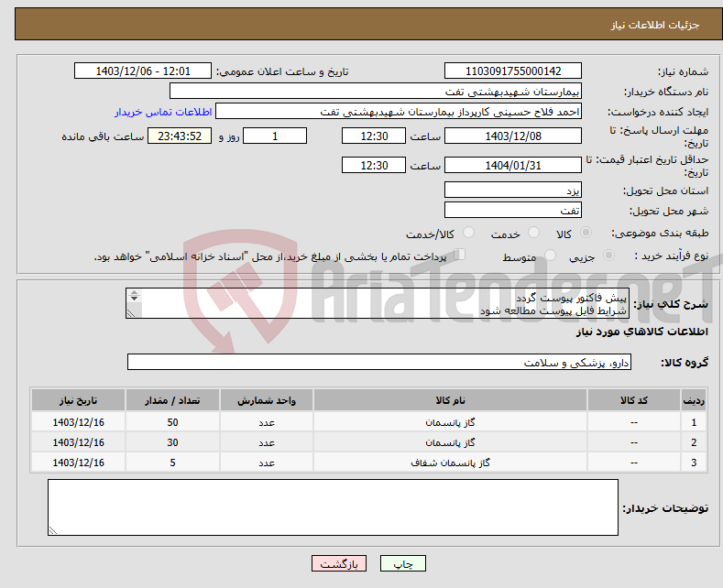Viewport: 723px width, 588px height.
Task: Click the کد کالا column header
Action: coord(634,400)
